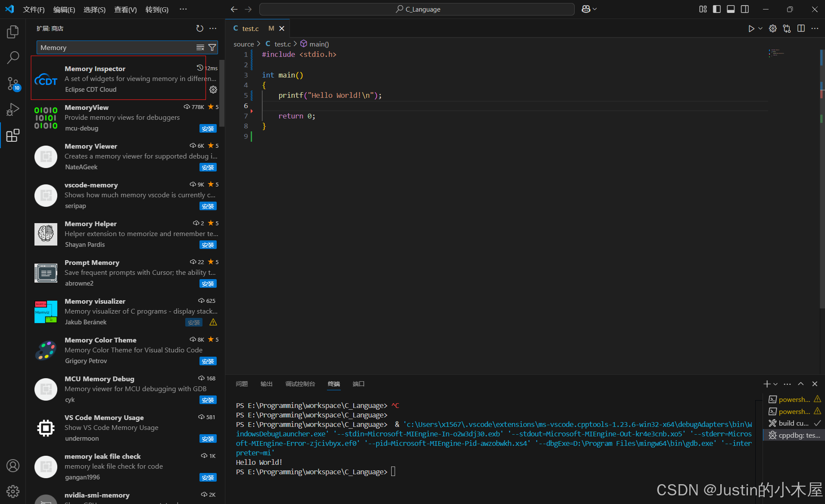This screenshot has height=504, width=825.
Task: Switch to the 输出 panel tab
Action: pos(267,384)
